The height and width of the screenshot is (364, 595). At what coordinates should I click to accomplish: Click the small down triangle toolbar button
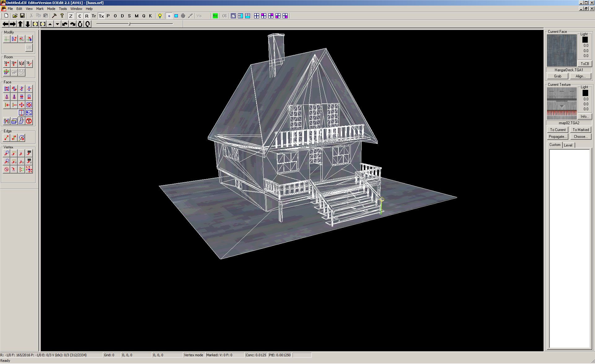pyautogui.click(x=57, y=24)
